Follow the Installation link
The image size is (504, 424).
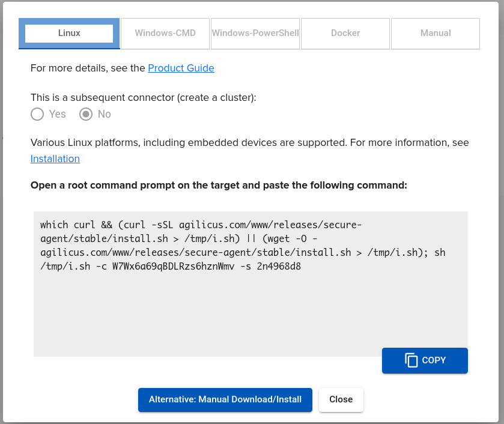coord(55,159)
